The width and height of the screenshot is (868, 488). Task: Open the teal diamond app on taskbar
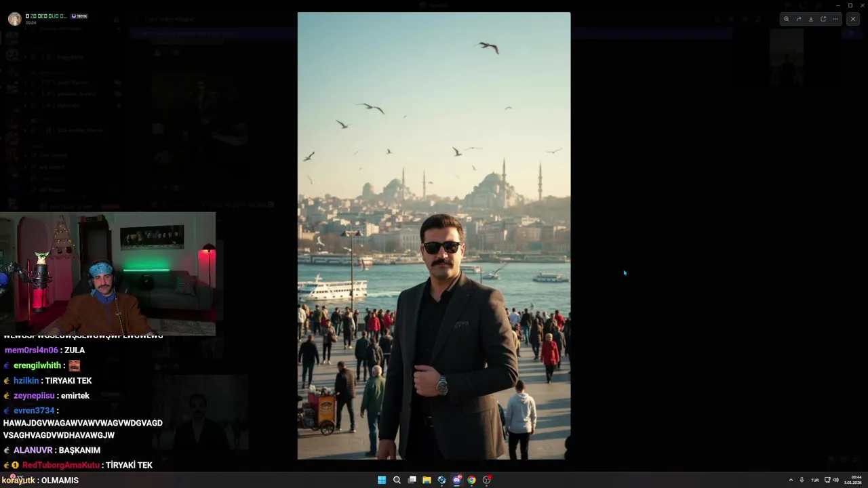coord(441,480)
